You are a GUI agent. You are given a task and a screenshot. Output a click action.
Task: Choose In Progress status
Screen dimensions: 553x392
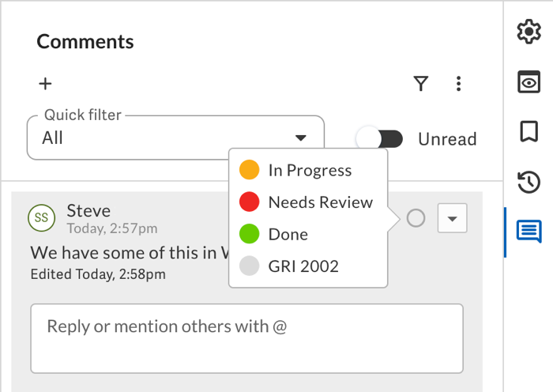coord(308,170)
